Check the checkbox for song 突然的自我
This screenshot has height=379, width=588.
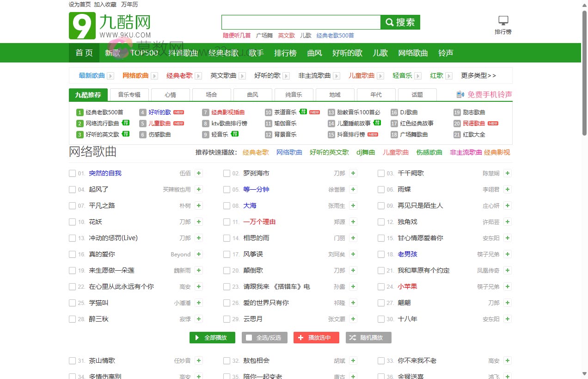72,173
